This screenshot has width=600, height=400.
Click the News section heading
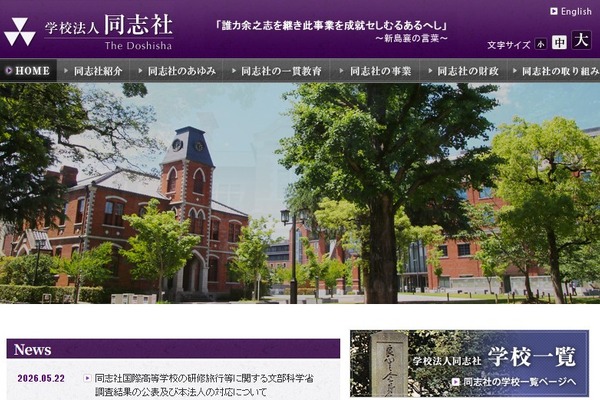point(173,349)
